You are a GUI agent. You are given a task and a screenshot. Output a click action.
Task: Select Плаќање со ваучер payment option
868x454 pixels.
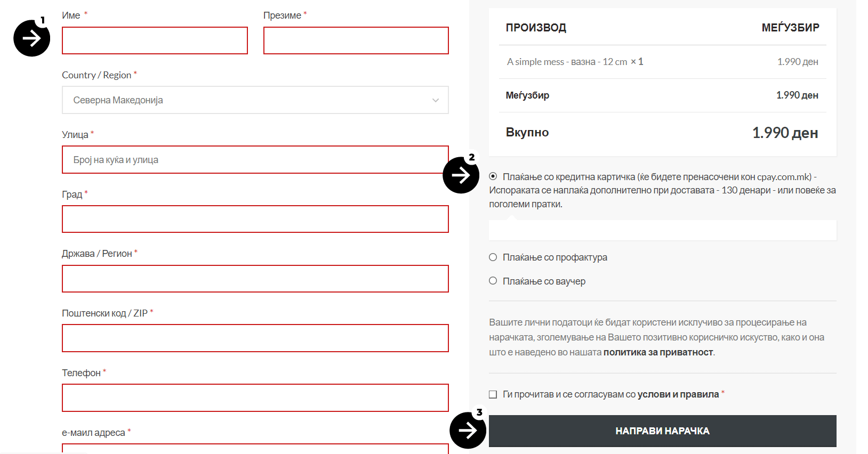(493, 281)
